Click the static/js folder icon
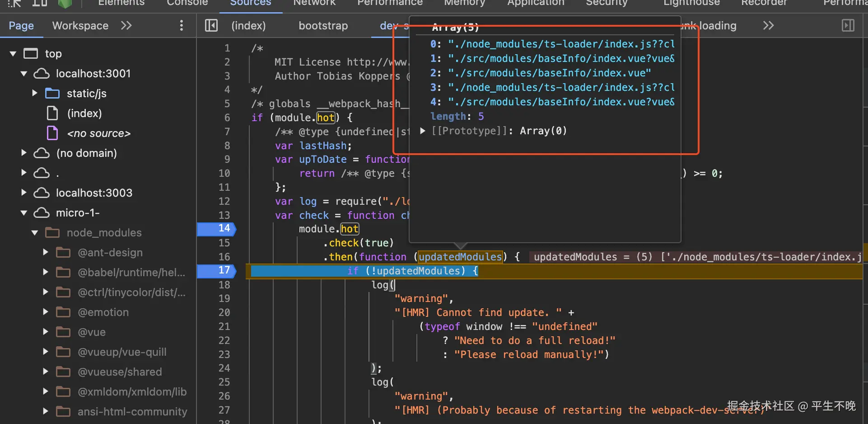 (x=52, y=93)
